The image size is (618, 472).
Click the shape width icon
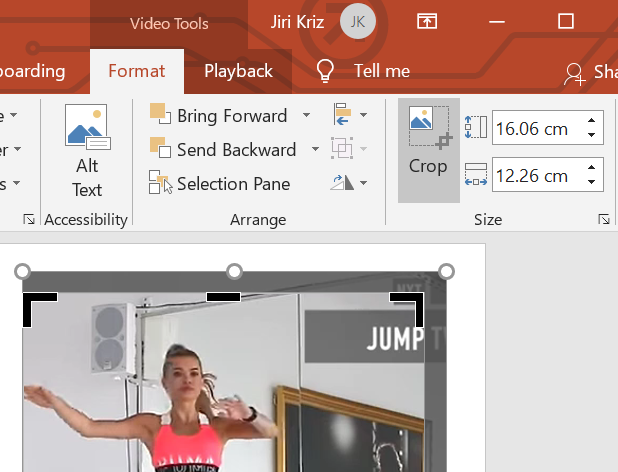tap(476, 174)
